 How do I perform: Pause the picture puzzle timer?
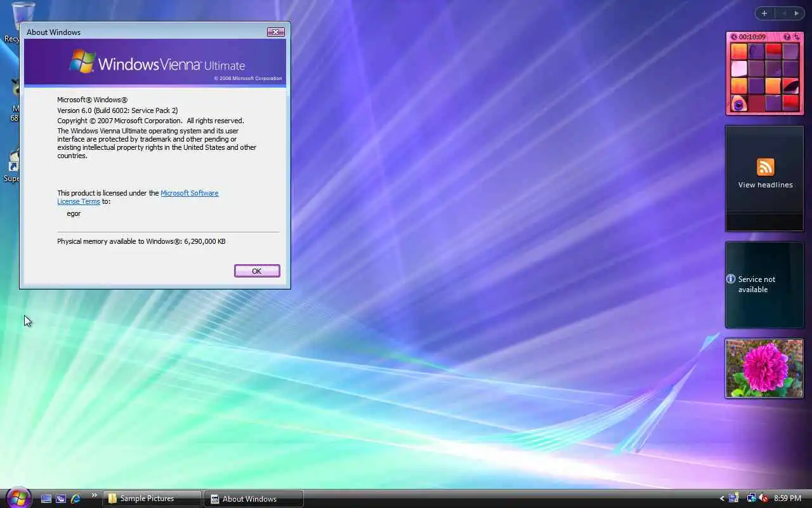(734, 37)
